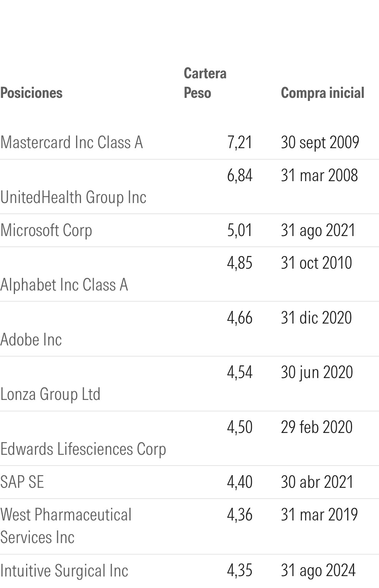
Task: Click the 31 oct 2010 date cell
Action: pos(316,263)
